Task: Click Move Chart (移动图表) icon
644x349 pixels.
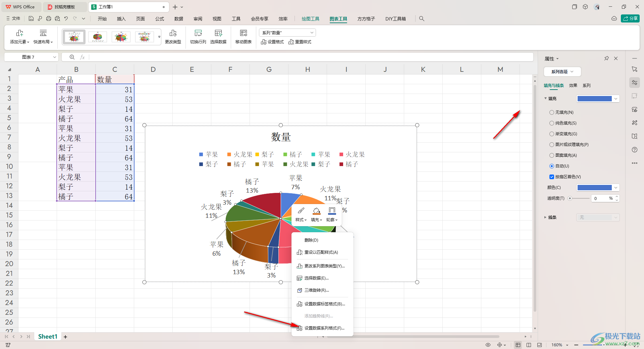Action: (x=244, y=33)
